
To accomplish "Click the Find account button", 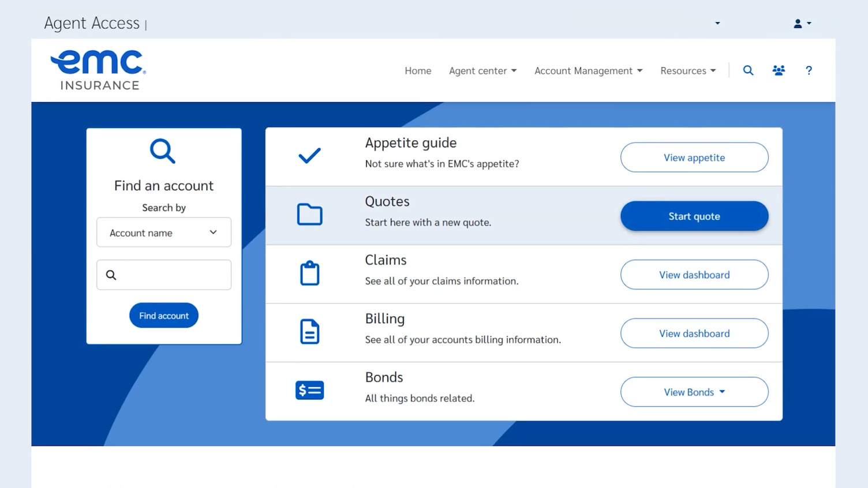I will 164,316.
